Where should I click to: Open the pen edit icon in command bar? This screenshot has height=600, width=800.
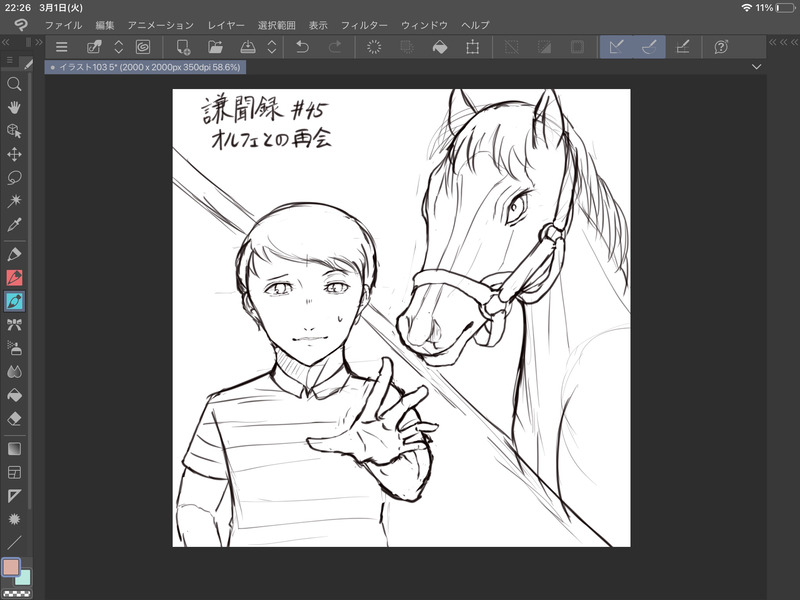[94, 47]
